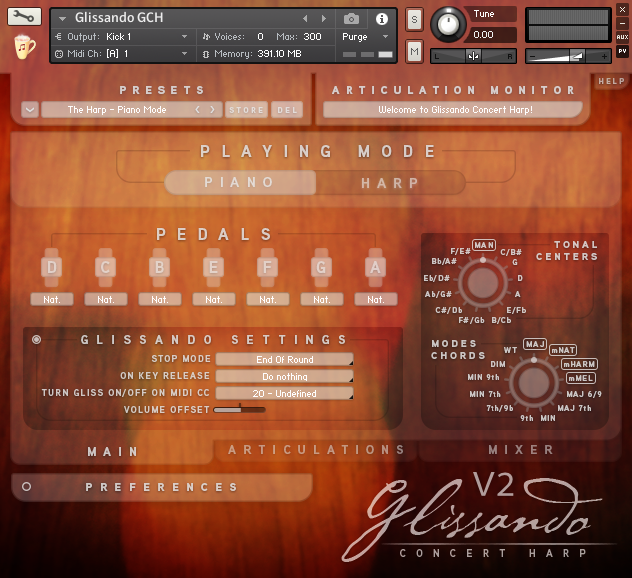Open the Midi Ch dropdown
632x578 pixels.
coord(184,54)
